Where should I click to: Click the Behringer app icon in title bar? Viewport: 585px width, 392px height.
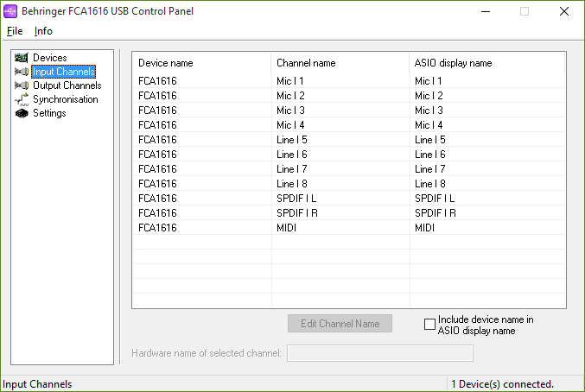pyautogui.click(x=11, y=11)
